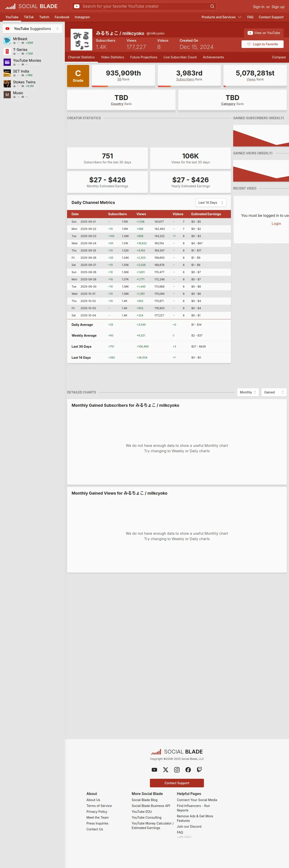Open YouTube Money Calculator footer link
Image resolution: width=289 pixels, height=868 pixels.
click(x=152, y=826)
